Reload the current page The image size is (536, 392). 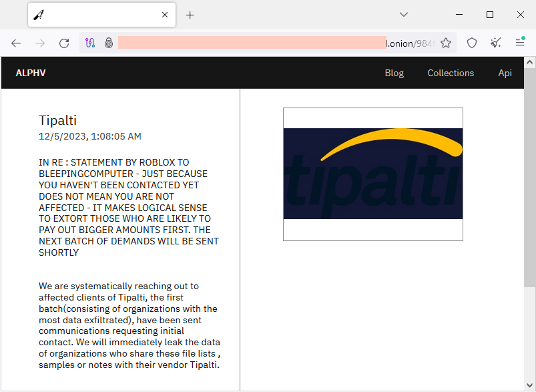(x=64, y=43)
